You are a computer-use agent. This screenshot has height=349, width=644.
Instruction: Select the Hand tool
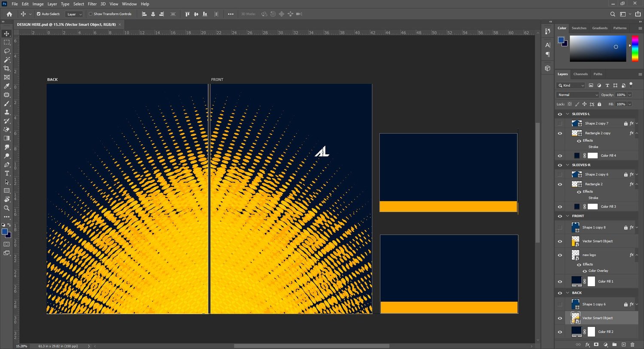[x=7, y=199]
